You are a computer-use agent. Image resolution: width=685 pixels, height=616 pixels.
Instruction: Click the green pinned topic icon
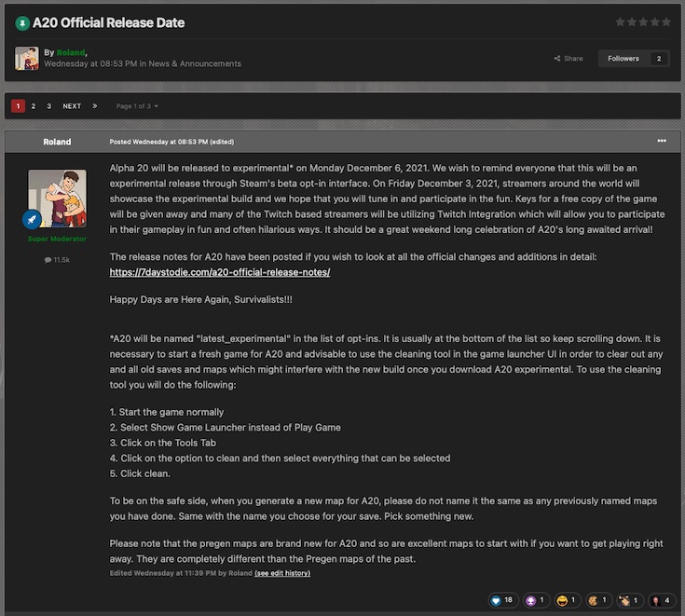pos(21,22)
